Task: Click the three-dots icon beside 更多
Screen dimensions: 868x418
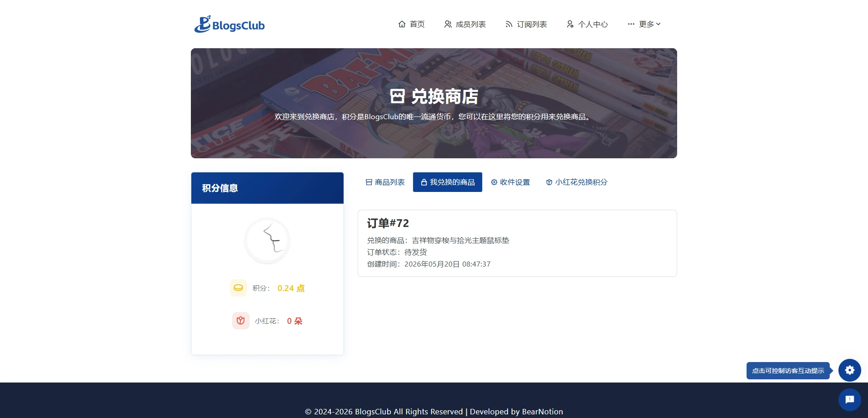Action: coord(631,24)
